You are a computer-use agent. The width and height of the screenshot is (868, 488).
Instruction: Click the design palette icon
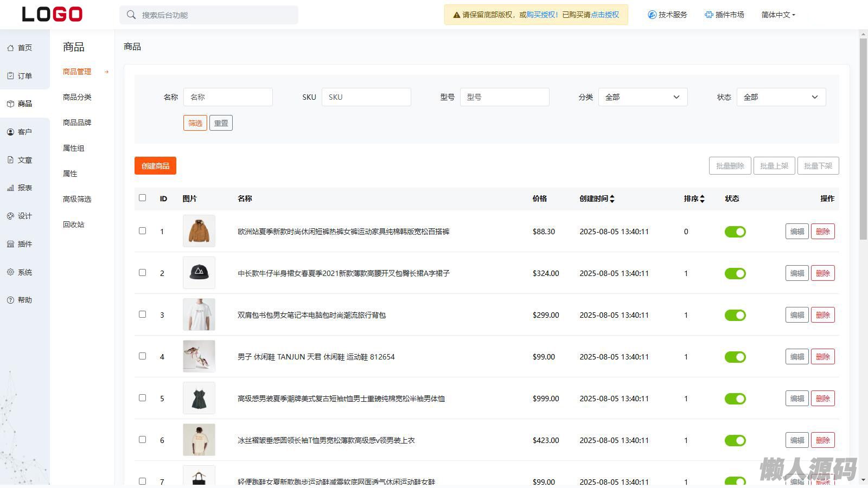[10, 216]
